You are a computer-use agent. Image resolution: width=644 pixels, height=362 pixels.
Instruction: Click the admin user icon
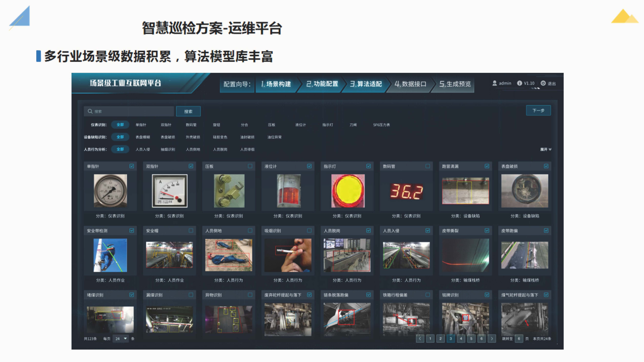coord(494,83)
